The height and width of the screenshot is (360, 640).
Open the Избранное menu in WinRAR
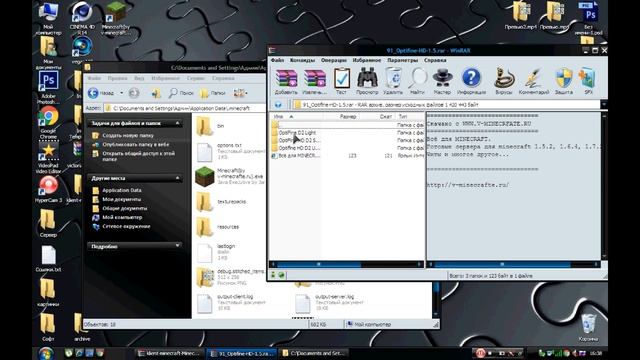(x=367, y=60)
